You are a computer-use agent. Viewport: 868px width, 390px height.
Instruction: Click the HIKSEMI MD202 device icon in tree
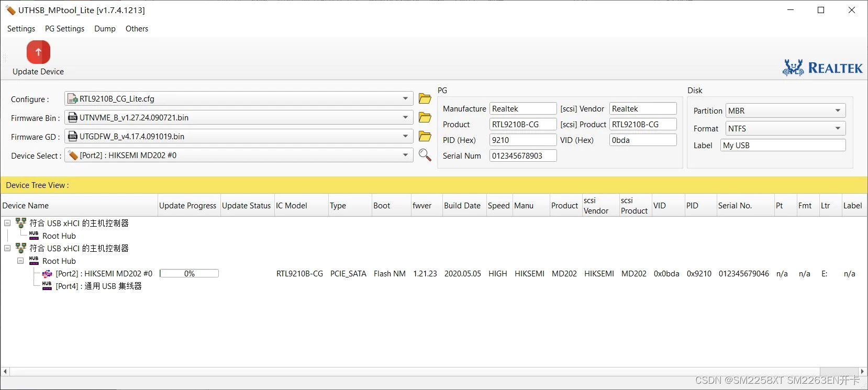[47, 274]
